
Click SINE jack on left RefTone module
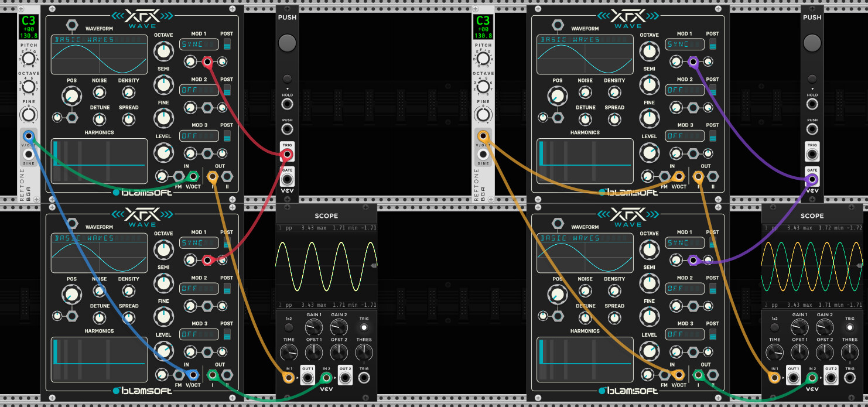click(28, 155)
